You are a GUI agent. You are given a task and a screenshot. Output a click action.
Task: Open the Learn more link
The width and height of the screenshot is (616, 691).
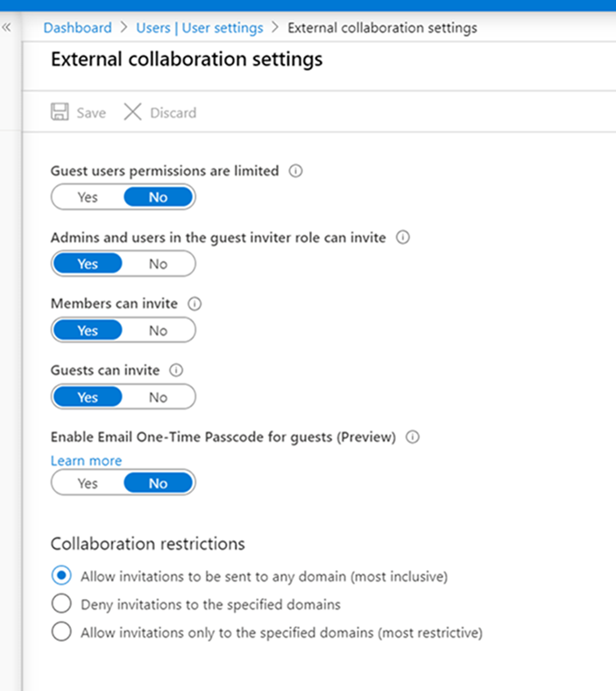tap(86, 460)
